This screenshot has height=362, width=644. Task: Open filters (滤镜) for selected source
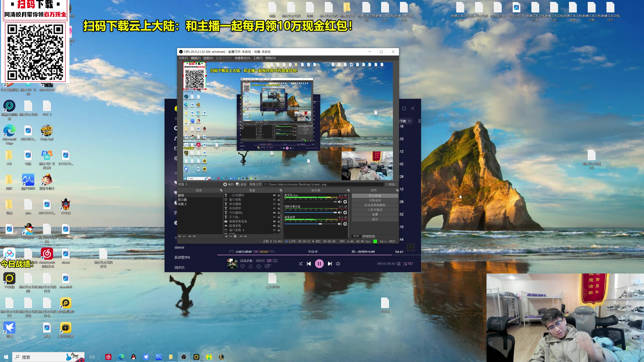[241, 184]
